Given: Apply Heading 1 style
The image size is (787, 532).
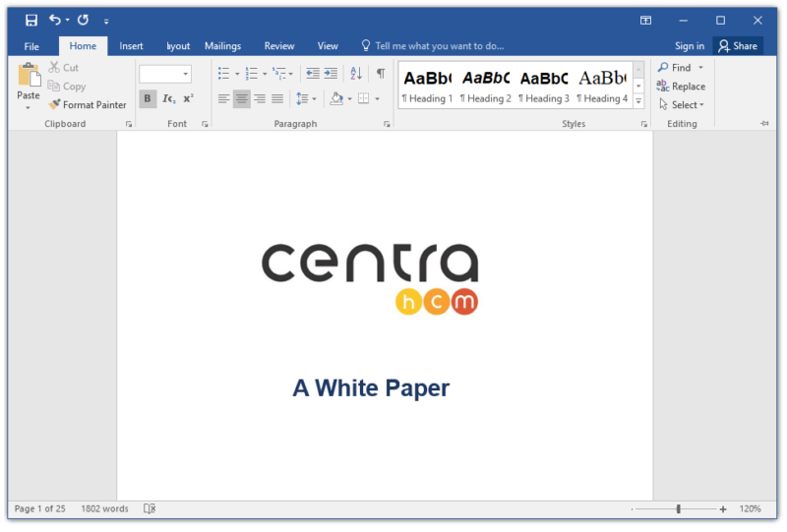Looking at the screenshot, I should coord(427,86).
